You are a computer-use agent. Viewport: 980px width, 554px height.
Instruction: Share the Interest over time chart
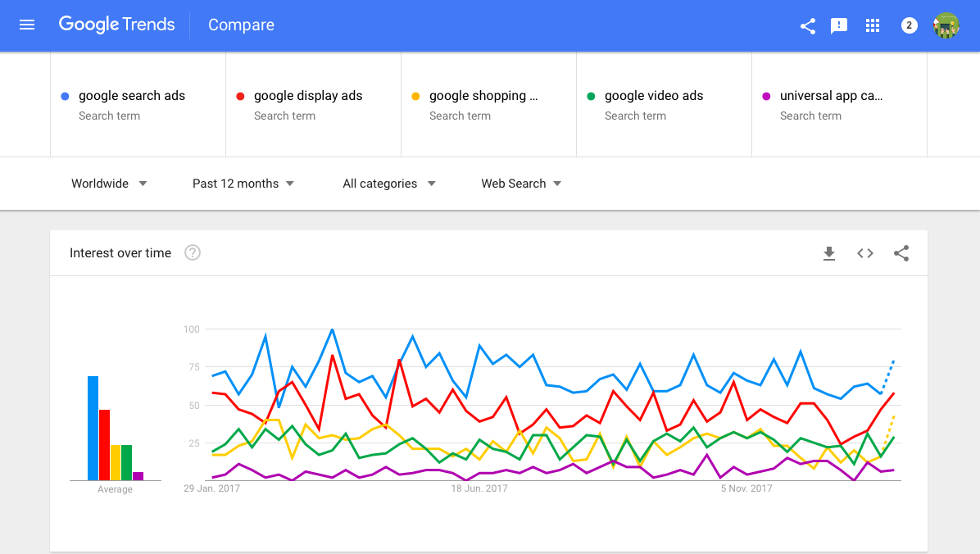point(901,253)
